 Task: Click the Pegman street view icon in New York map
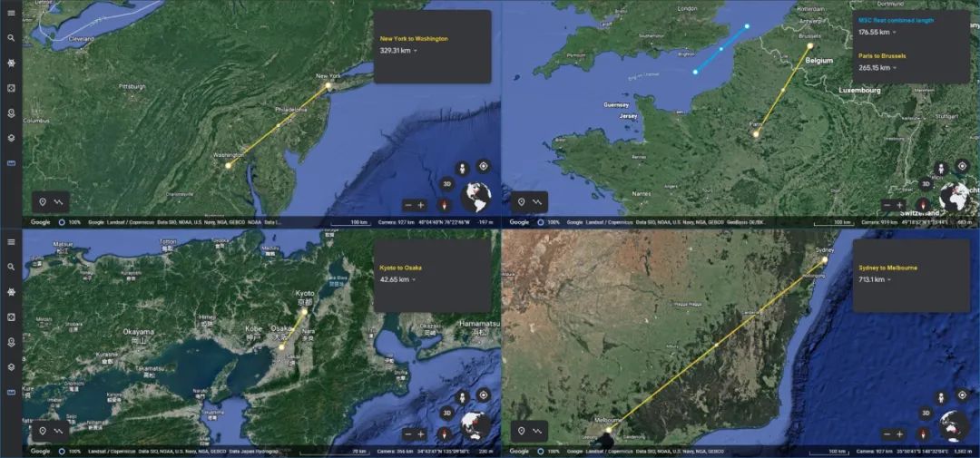(463, 168)
